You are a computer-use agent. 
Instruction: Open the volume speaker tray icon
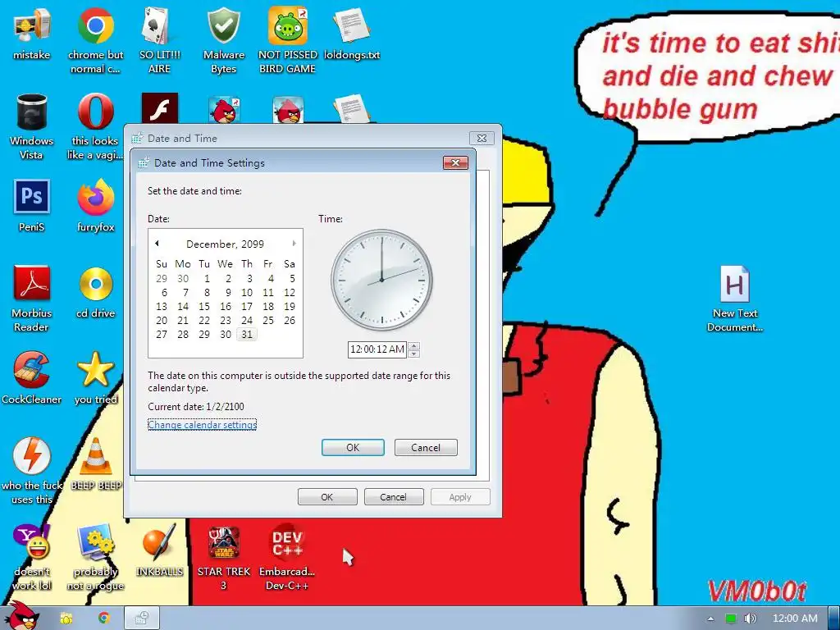point(750,619)
